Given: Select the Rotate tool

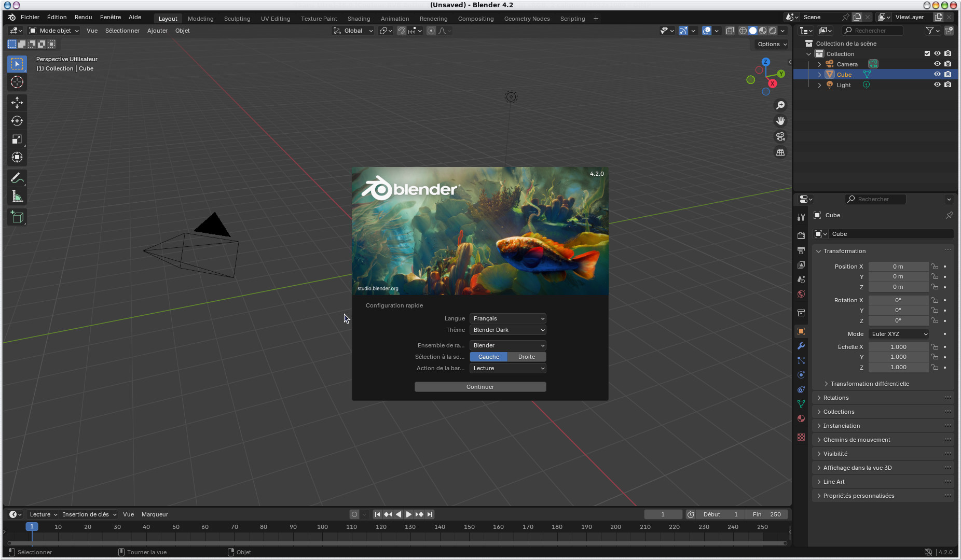Looking at the screenshot, I should coord(17,121).
